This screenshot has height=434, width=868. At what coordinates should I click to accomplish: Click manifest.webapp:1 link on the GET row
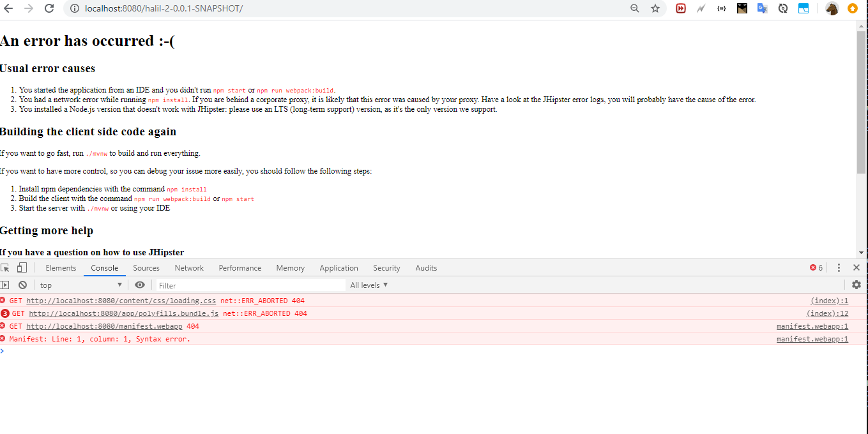click(x=812, y=326)
